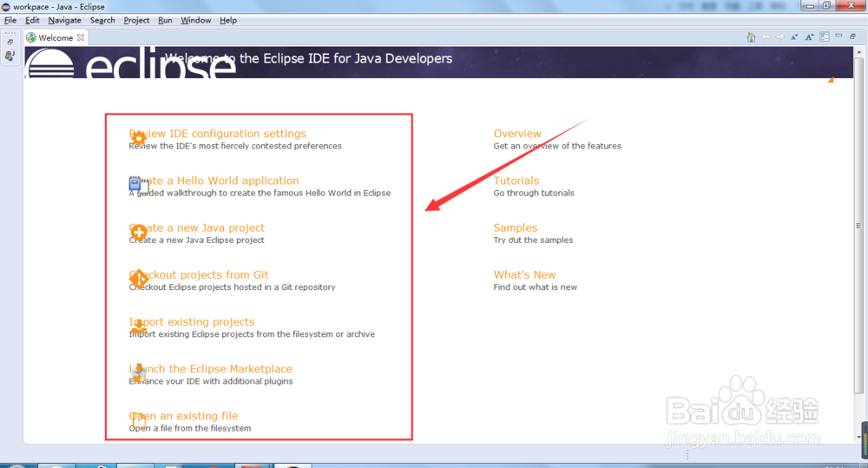The height and width of the screenshot is (468, 868).
Task: Open the Window menu
Action: point(196,21)
